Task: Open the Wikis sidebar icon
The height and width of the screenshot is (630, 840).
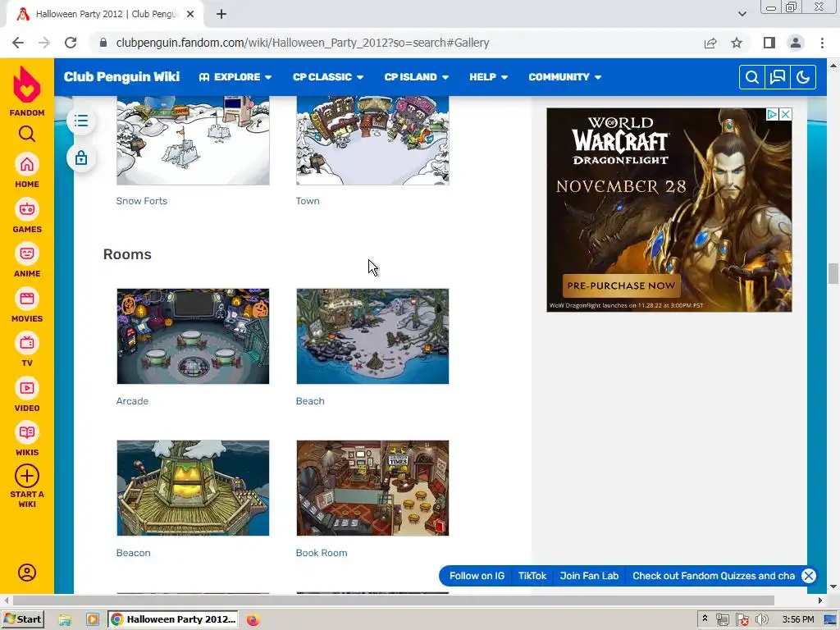Action: (27, 433)
